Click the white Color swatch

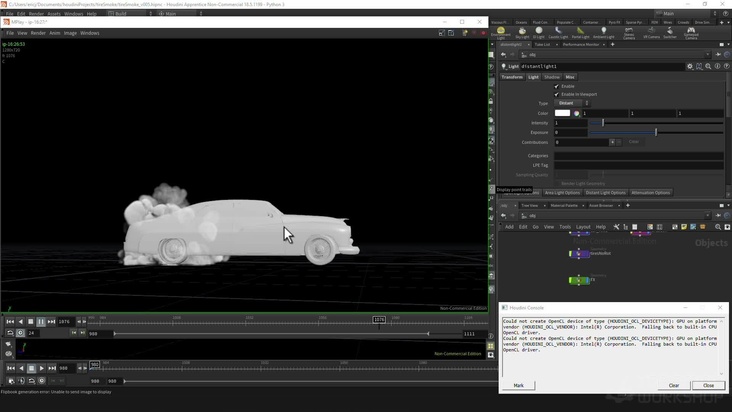point(562,113)
